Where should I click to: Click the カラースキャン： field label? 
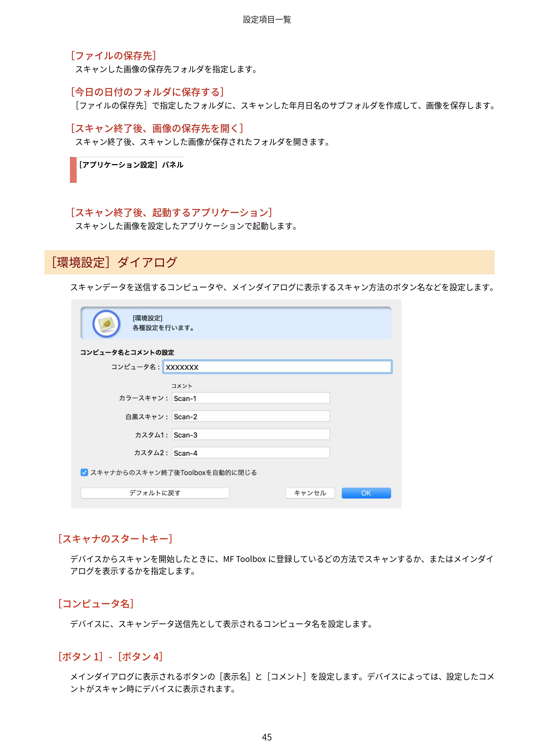point(144,398)
